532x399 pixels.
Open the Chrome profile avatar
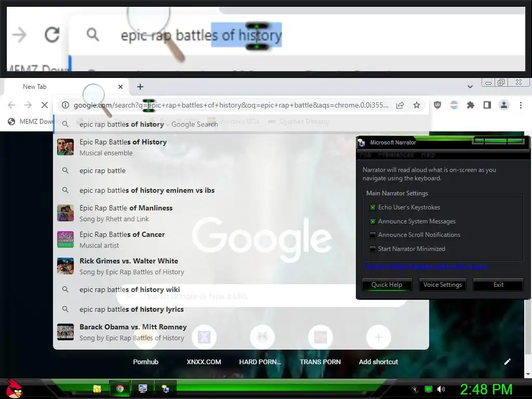pos(504,105)
